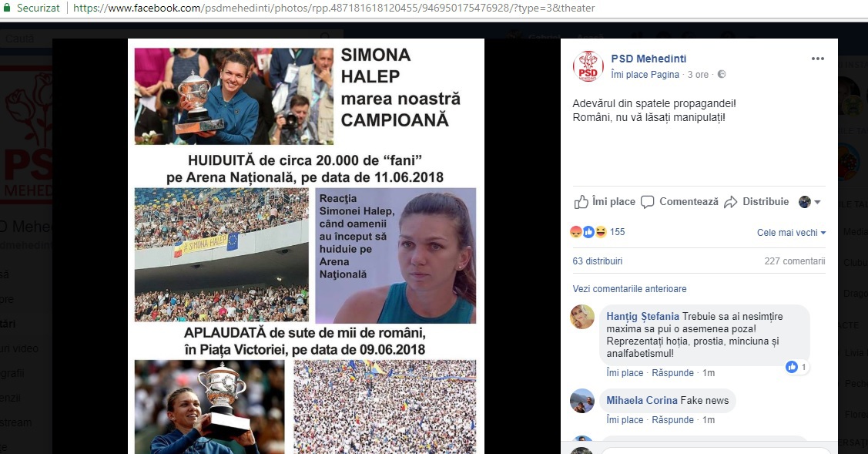Click the PSD Mehedinti page avatar
Screen dimensions: 868x454
click(588, 66)
